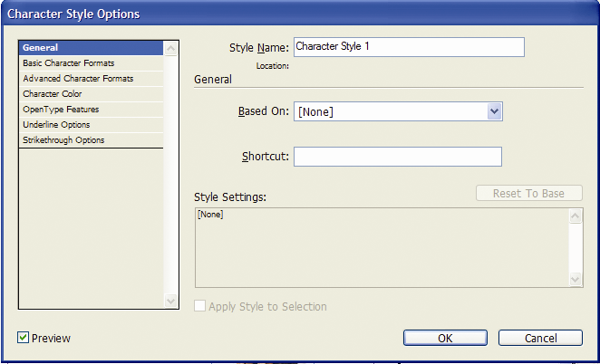The height and width of the screenshot is (364, 600).
Task: Select Character Color category
Action: (x=91, y=93)
